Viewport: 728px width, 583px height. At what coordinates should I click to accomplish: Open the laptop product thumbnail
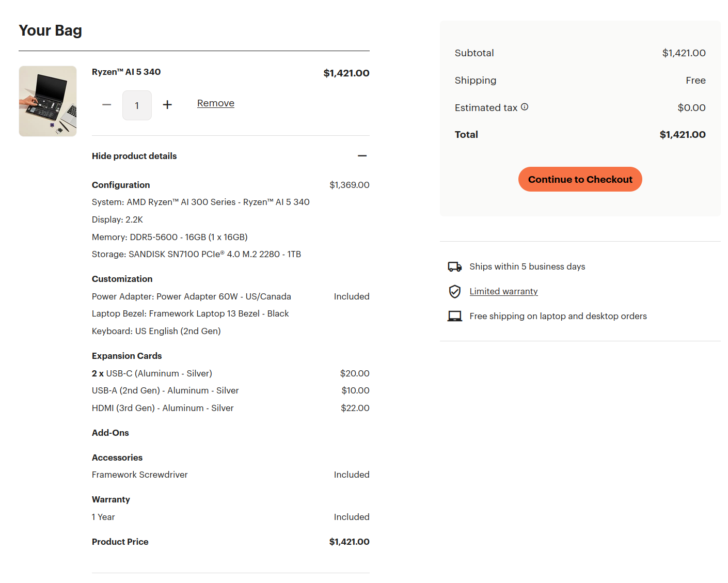click(x=48, y=101)
